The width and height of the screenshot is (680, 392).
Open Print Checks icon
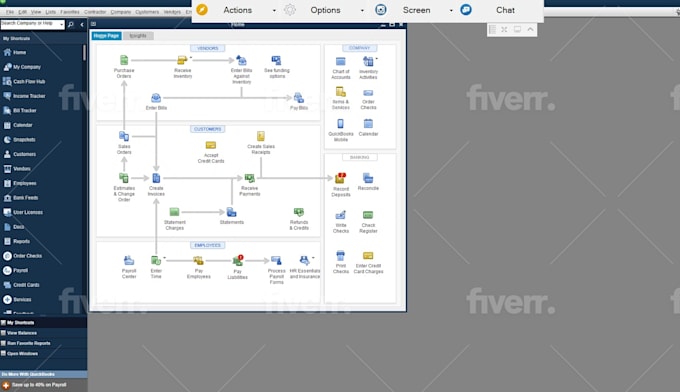click(341, 256)
